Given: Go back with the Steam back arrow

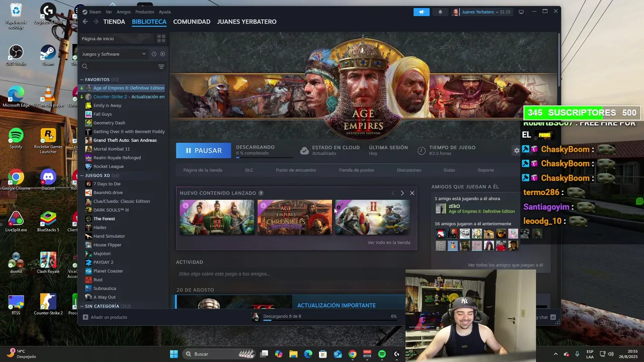Looking at the screenshot, I should [x=85, y=22].
